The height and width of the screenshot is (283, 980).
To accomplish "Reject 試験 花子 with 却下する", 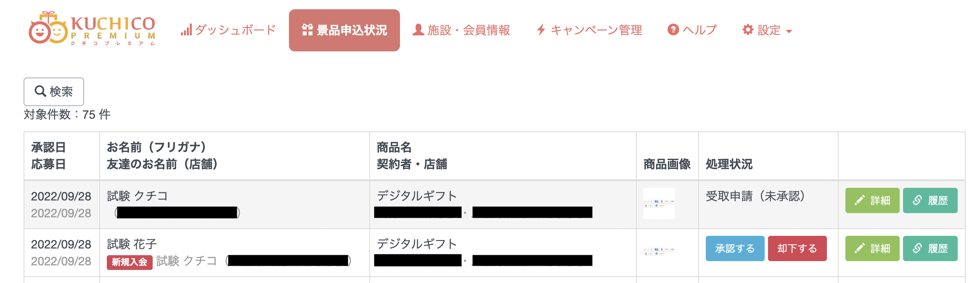I will (x=797, y=248).
